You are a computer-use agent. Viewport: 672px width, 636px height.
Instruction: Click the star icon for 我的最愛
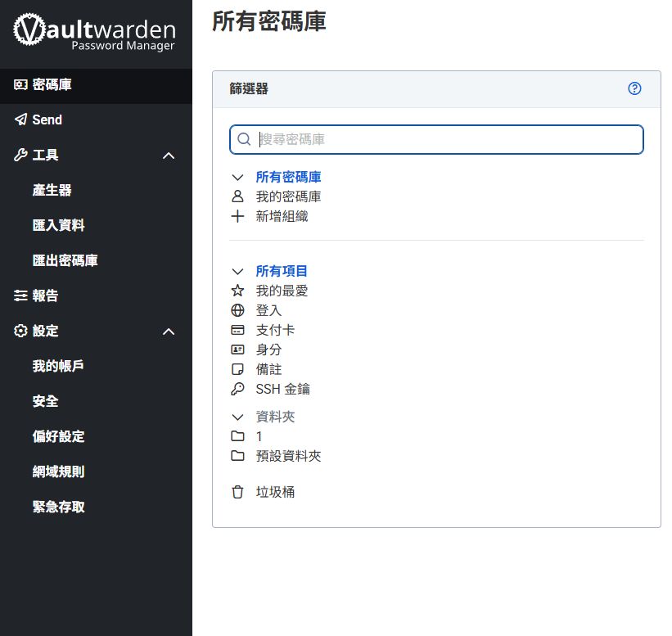[238, 291]
